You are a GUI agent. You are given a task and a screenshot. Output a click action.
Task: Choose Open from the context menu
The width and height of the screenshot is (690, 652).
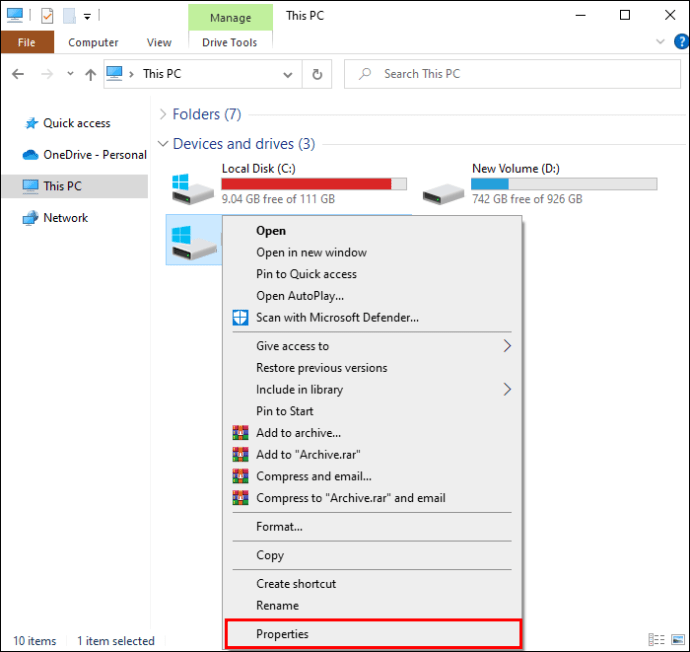point(373,231)
